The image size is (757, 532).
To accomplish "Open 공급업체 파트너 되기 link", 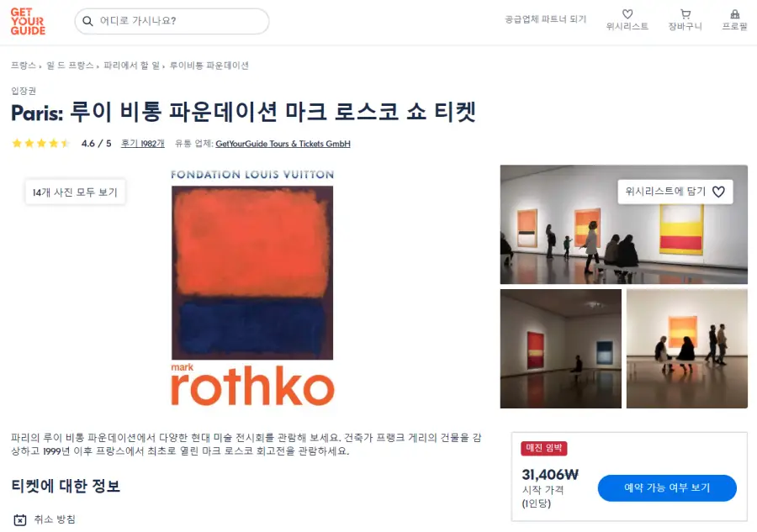I will pyautogui.click(x=546, y=19).
